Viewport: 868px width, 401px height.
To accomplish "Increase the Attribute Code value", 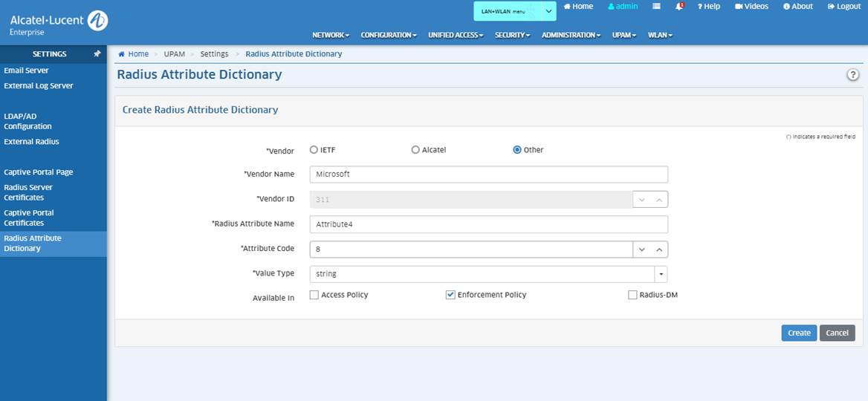I will coord(659,250).
